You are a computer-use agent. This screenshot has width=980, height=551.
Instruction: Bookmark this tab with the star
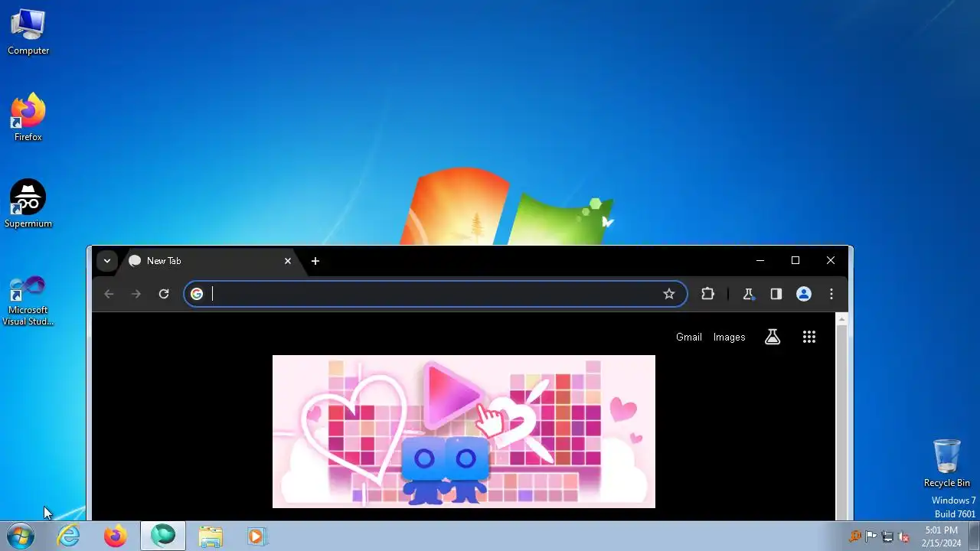point(669,294)
